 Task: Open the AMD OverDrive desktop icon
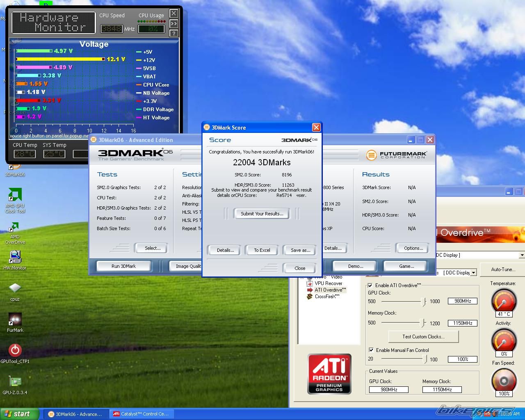click(x=15, y=233)
